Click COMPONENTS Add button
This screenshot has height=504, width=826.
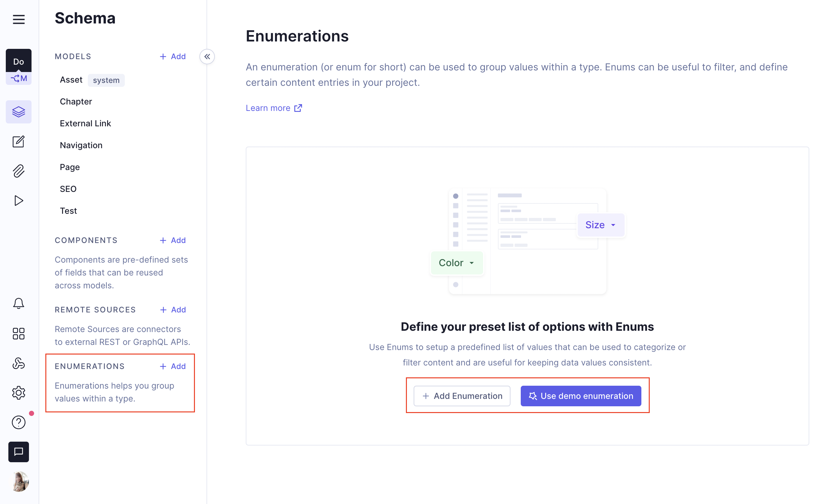pyautogui.click(x=173, y=240)
